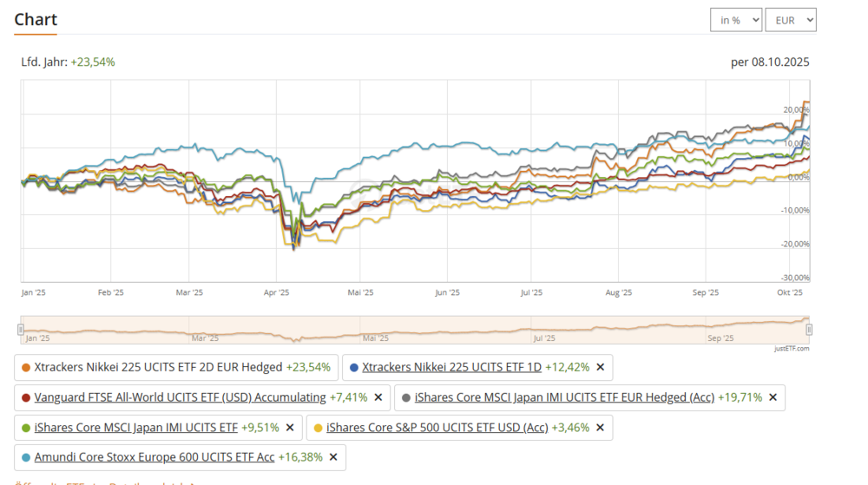
Task: Click the left handle of the range navigator
Action: (x=21, y=330)
